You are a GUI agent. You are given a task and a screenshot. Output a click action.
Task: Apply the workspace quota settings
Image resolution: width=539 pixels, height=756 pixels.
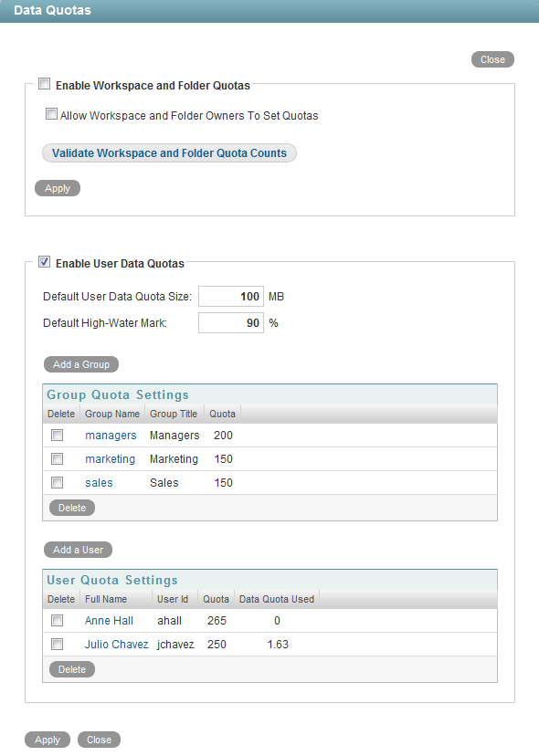pos(57,187)
